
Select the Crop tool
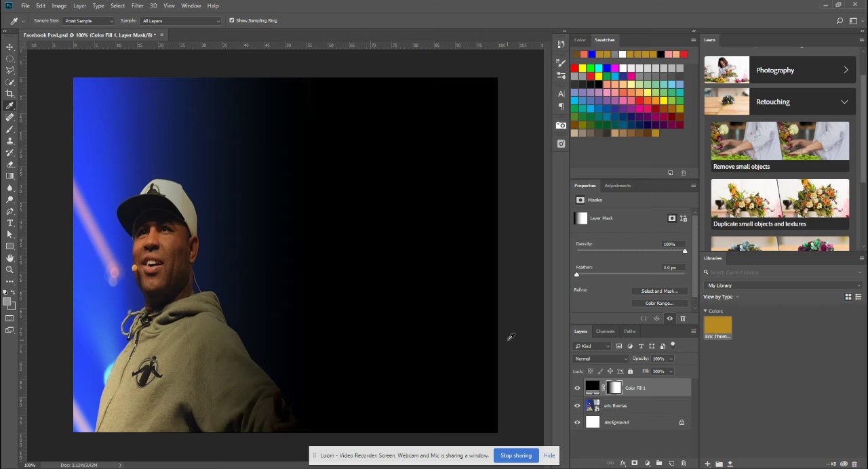(9, 94)
